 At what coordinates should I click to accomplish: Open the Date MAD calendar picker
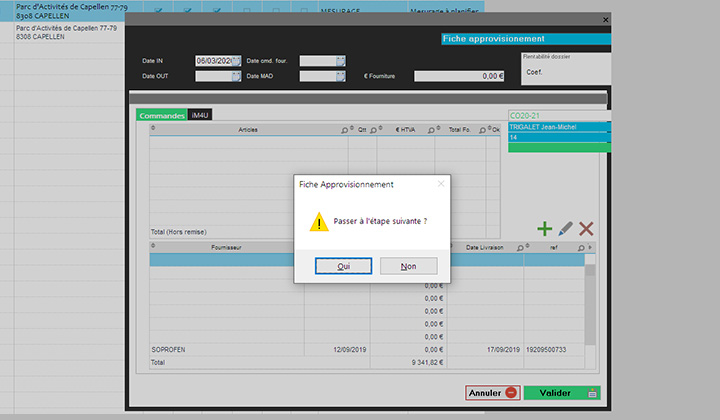point(341,76)
